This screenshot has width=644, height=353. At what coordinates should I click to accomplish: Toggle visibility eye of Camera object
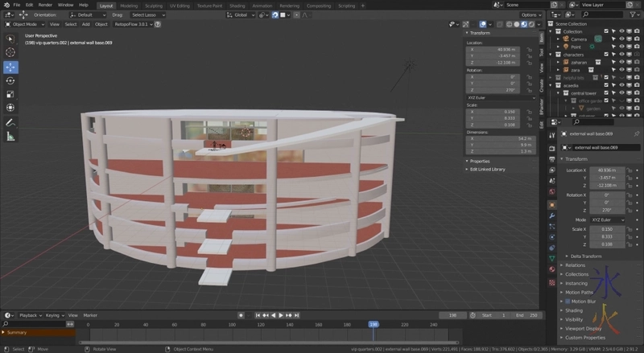621,39
